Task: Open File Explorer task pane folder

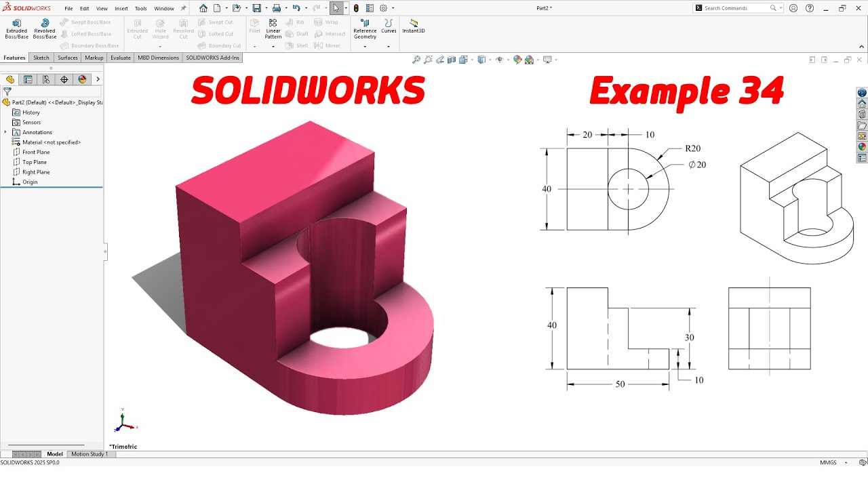Action: point(862,125)
